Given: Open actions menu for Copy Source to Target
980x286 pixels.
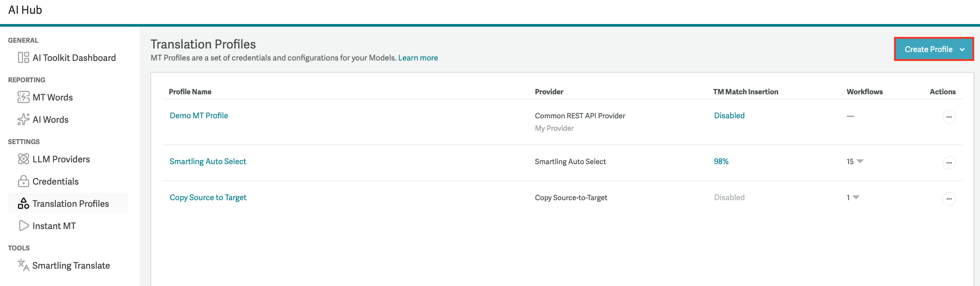Looking at the screenshot, I should [949, 199].
